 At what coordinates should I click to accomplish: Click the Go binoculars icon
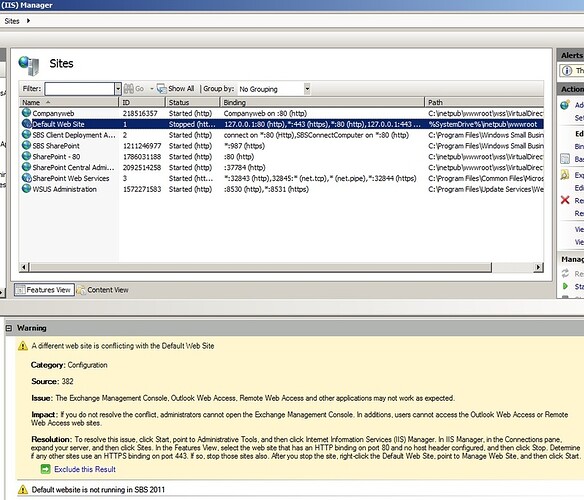128,89
